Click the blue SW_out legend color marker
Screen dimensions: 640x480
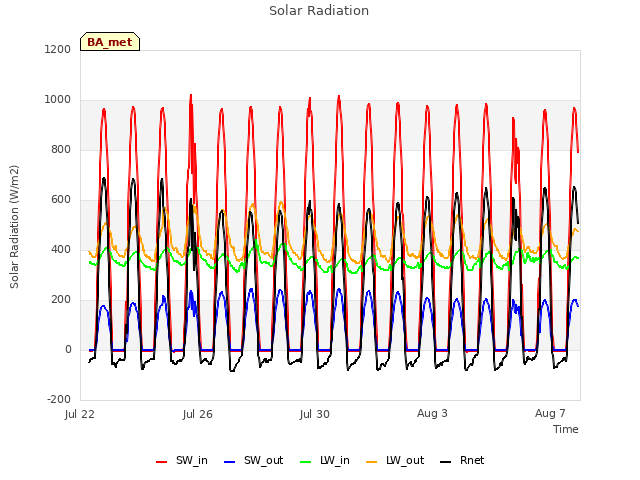[230, 462]
